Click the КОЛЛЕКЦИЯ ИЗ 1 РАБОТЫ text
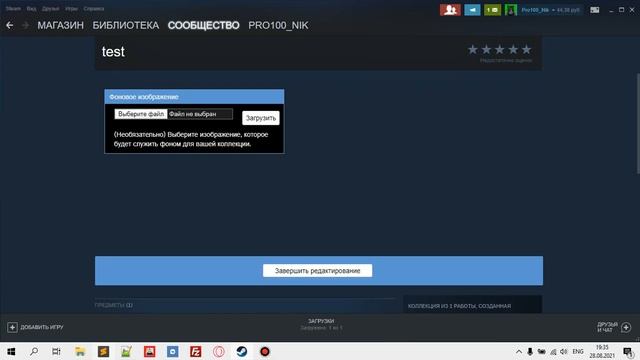640x360 pixels. pyautogui.click(x=459, y=306)
